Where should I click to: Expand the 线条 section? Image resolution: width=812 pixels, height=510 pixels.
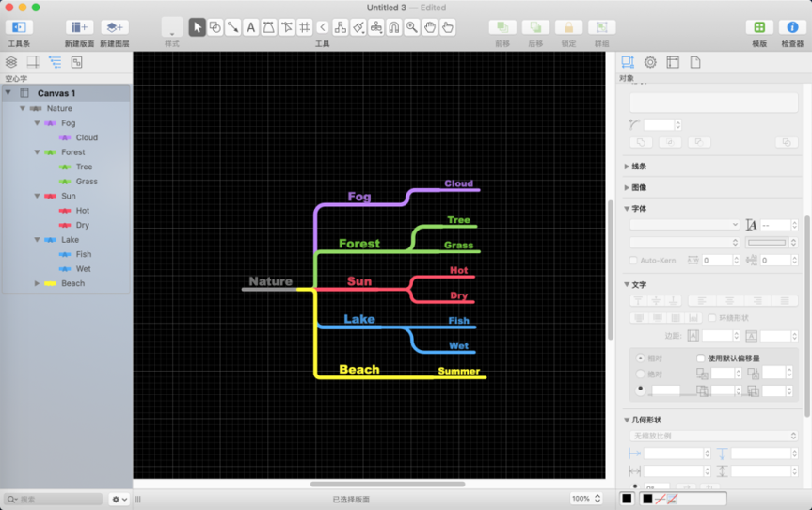click(628, 167)
